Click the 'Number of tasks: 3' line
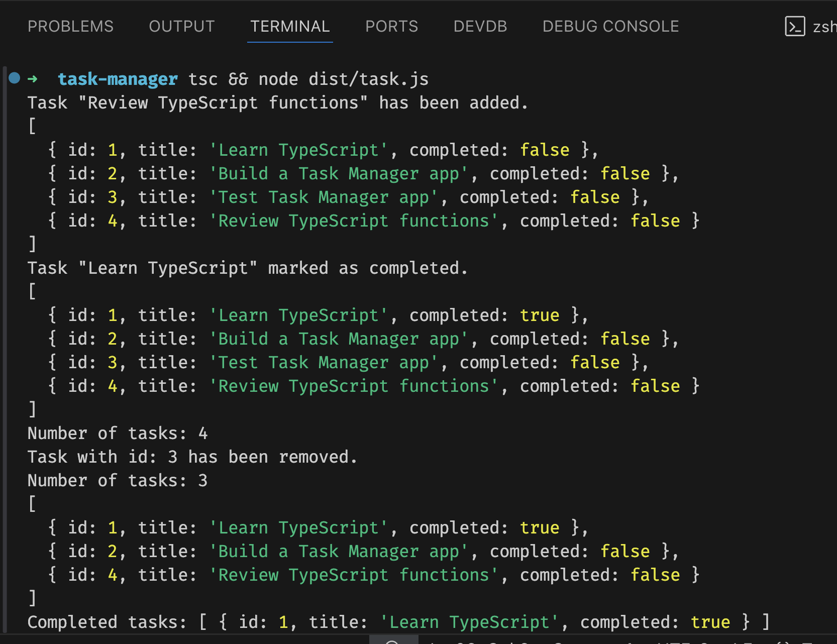Viewport: 837px width, 644px height. coord(118,480)
